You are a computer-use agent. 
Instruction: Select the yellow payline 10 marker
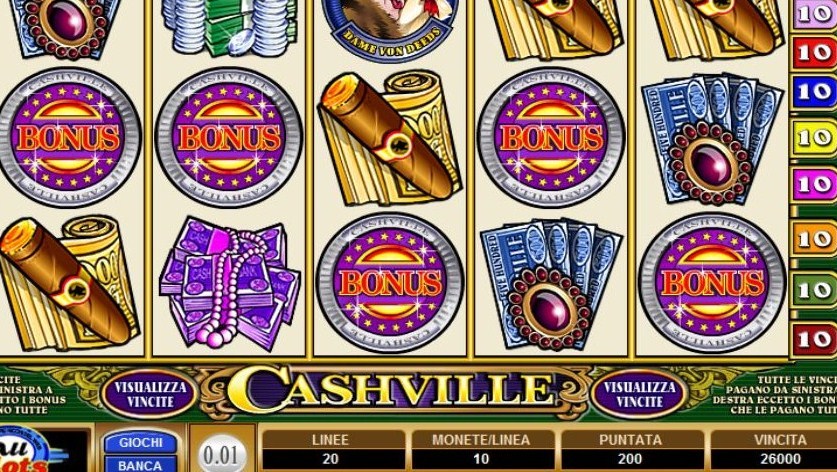(x=814, y=139)
